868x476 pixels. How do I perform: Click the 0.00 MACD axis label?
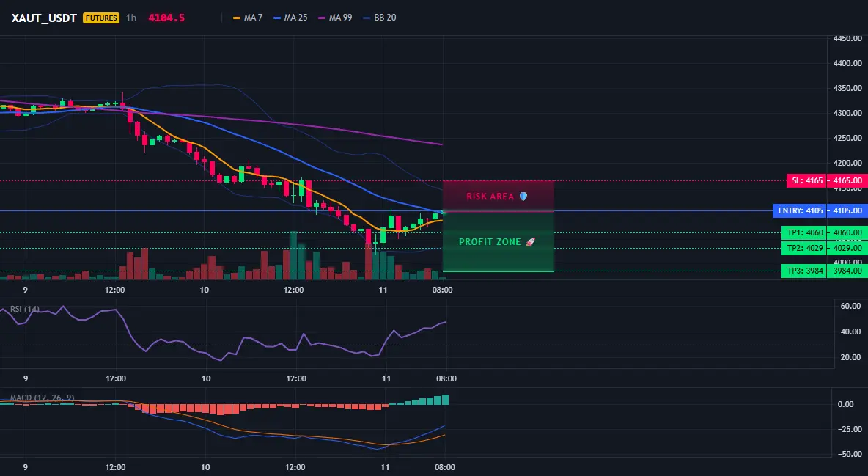point(845,404)
